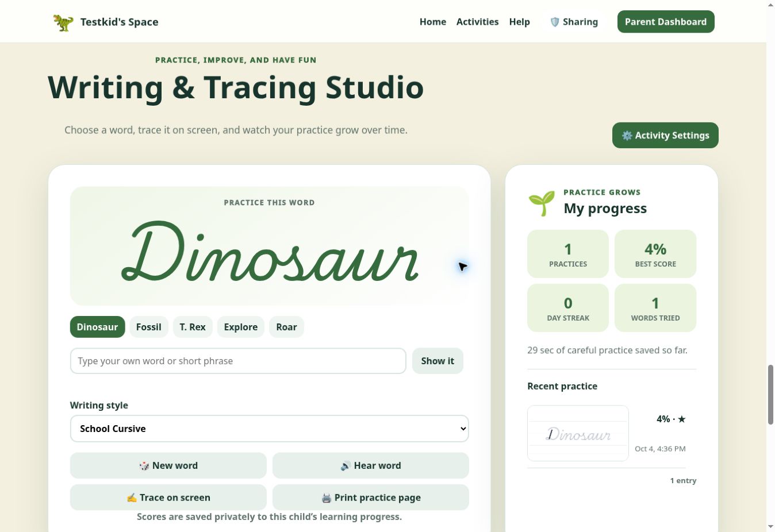Click the Practices count tile
The image size is (775, 532).
[568, 254]
